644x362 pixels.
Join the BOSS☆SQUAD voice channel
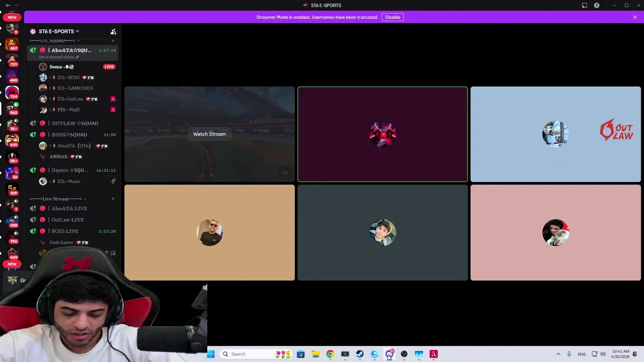(73, 135)
